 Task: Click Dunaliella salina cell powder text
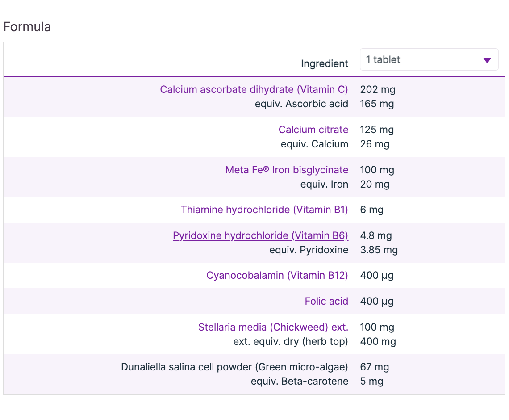[234, 367]
